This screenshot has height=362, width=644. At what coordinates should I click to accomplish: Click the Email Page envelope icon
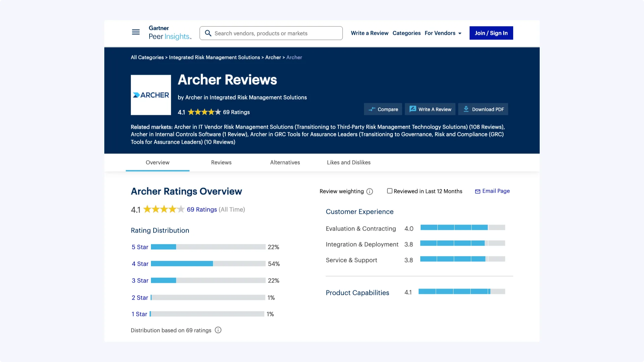click(x=478, y=191)
